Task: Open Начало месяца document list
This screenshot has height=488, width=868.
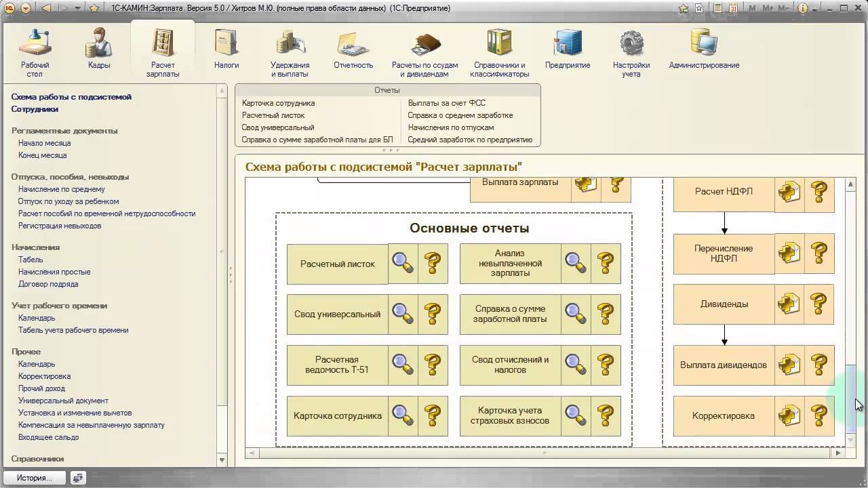Action: coord(45,143)
